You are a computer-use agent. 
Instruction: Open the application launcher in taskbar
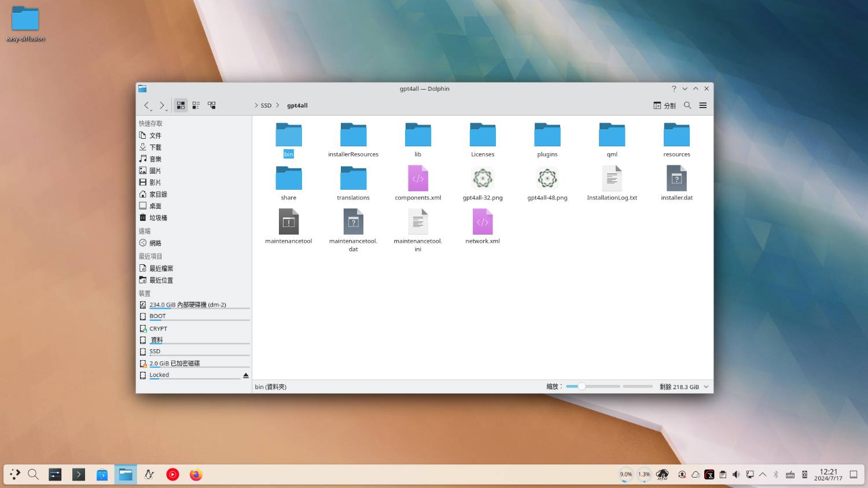[16, 475]
